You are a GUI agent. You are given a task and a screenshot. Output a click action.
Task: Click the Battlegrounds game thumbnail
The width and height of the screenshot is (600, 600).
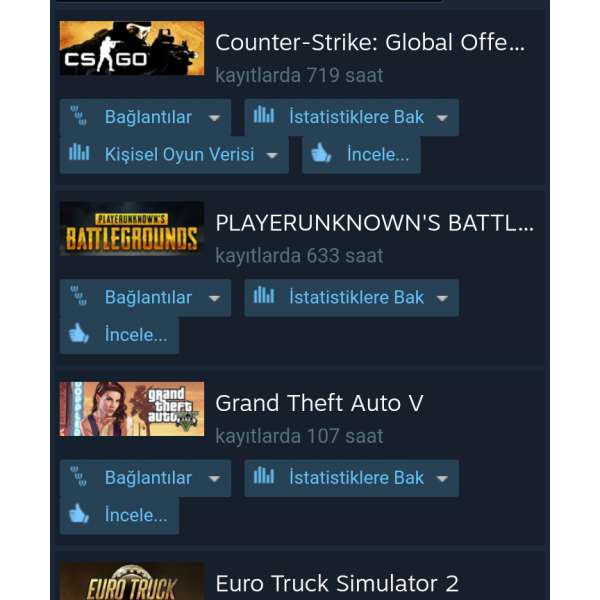[x=132, y=229]
